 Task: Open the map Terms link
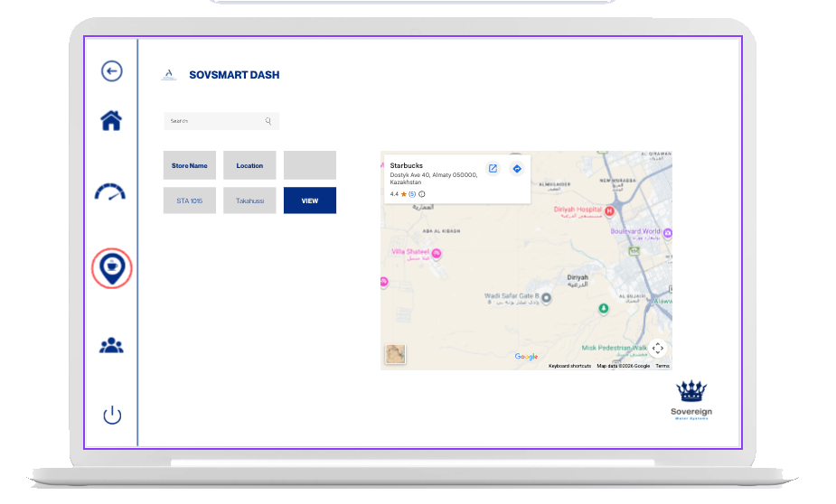tap(662, 366)
